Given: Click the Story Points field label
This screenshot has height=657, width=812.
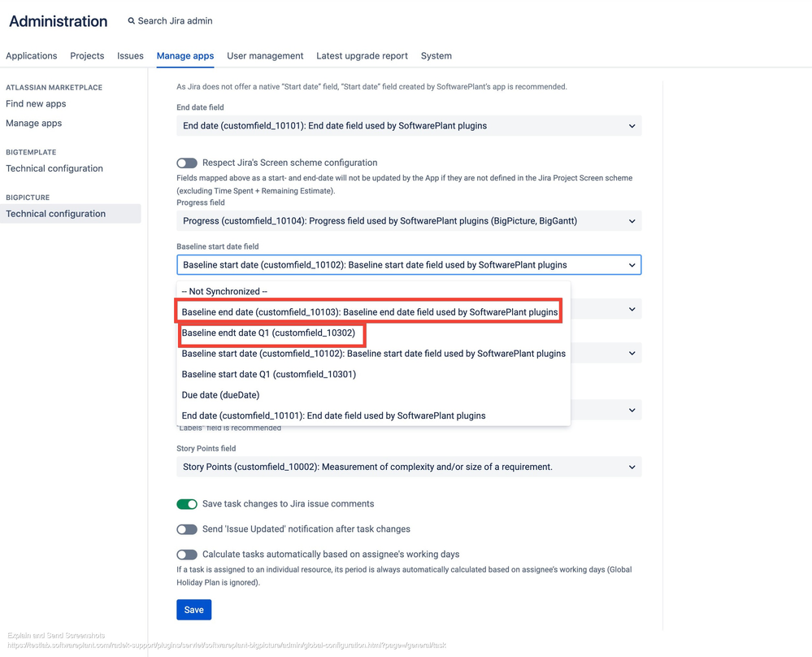Looking at the screenshot, I should (x=206, y=449).
